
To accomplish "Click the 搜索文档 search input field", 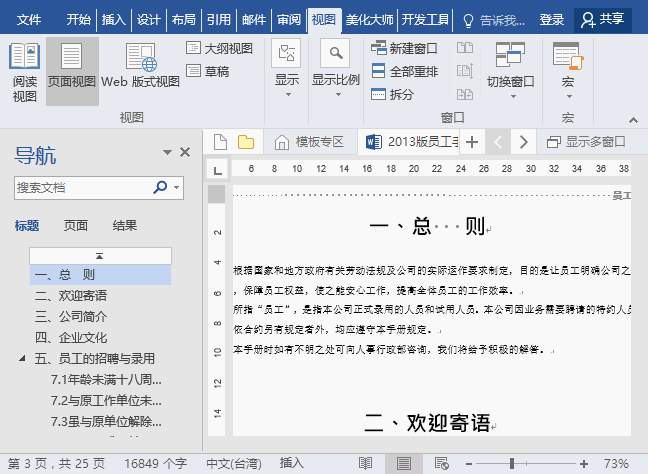I will coord(82,187).
